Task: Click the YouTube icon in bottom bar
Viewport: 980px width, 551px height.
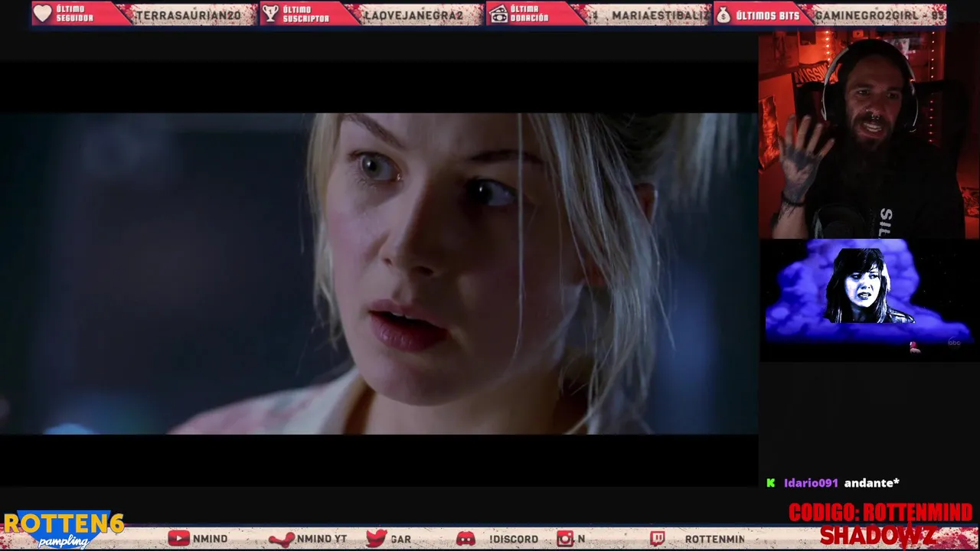Action: click(178, 539)
